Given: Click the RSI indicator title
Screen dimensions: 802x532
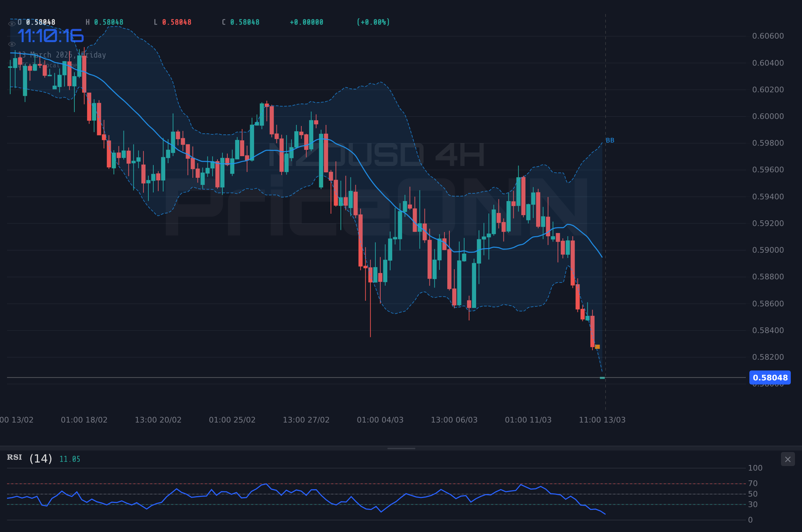Looking at the screenshot, I should point(14,457).
